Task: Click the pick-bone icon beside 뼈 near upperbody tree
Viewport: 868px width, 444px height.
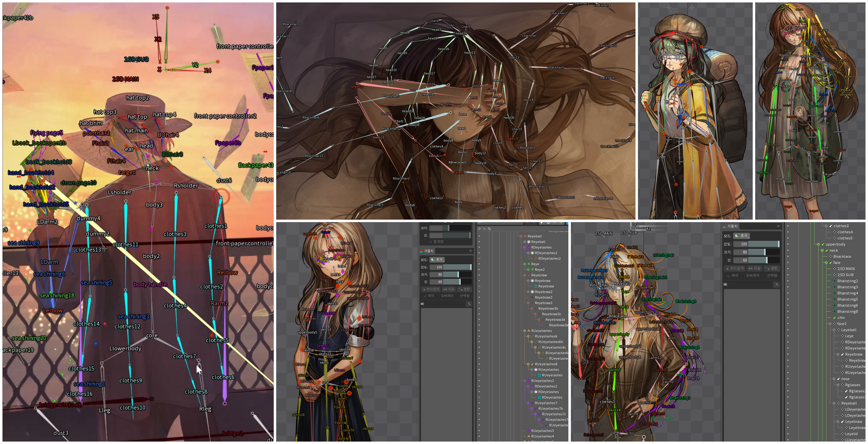Action: pos(777,284)
